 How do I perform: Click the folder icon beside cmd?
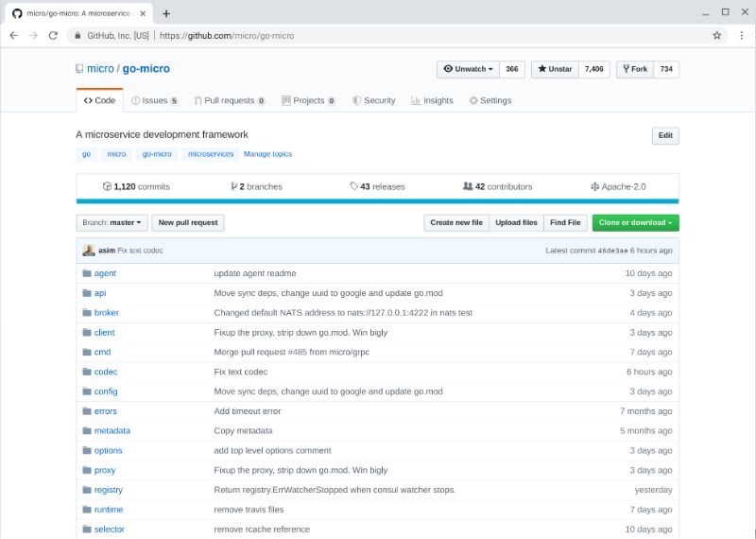(x=87, y=352)
